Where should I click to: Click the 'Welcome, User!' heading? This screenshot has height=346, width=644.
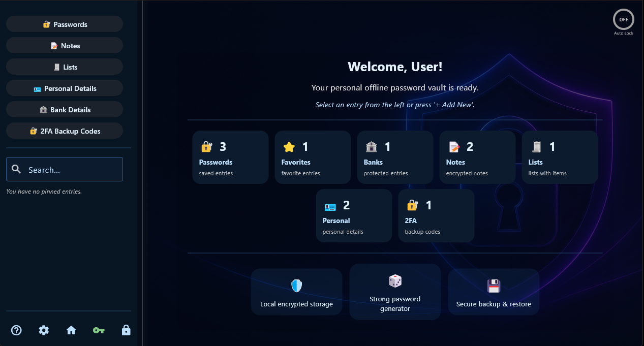[x=395, y=67]
